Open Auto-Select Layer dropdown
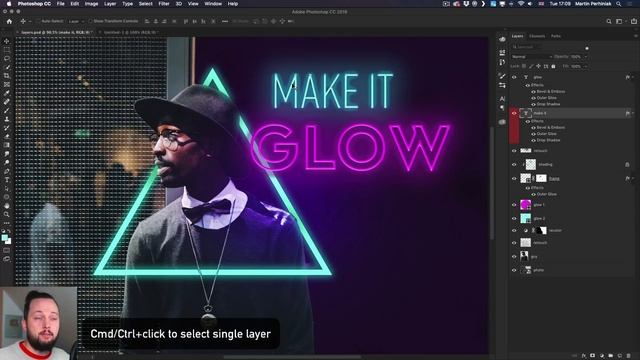 point(76,21)
